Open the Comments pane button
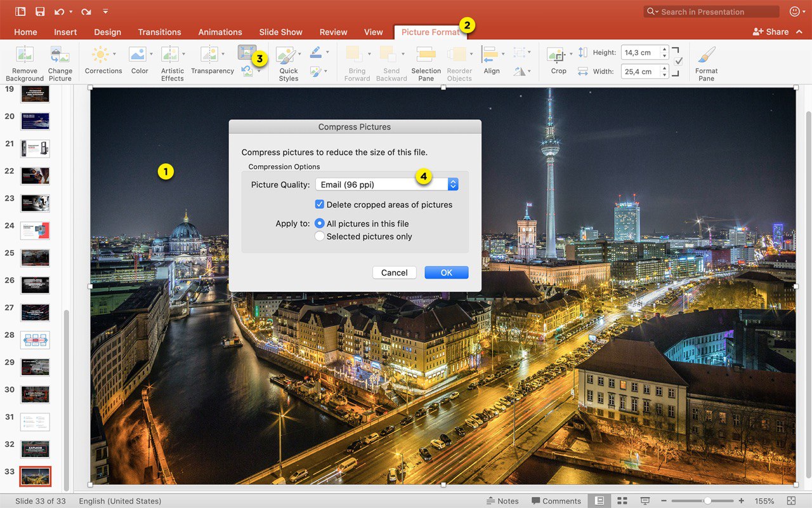The width and height of the screenshot is (812, 508). click(x=556, y=501)
